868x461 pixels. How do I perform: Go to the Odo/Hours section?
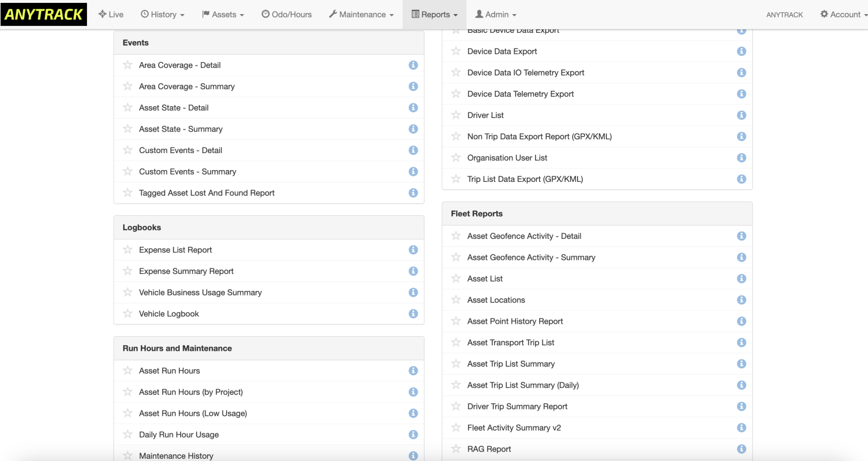[x=287, y=14]
